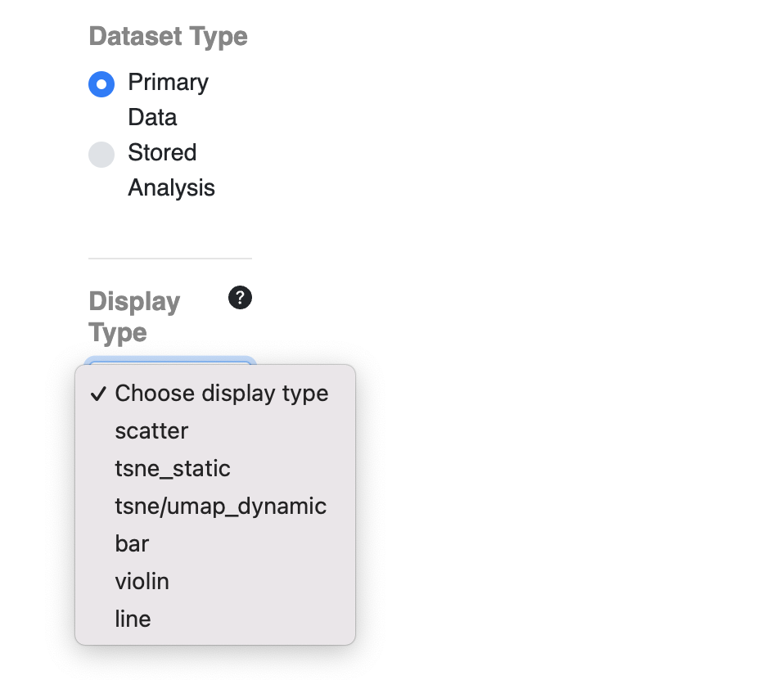Pick tsne_static display type option
784x680 pixels.
tap(215, 469)
